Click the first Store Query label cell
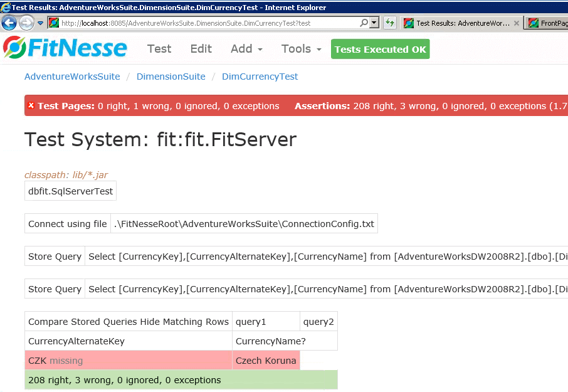Screen dimensions: 568x392 [55, 256]
